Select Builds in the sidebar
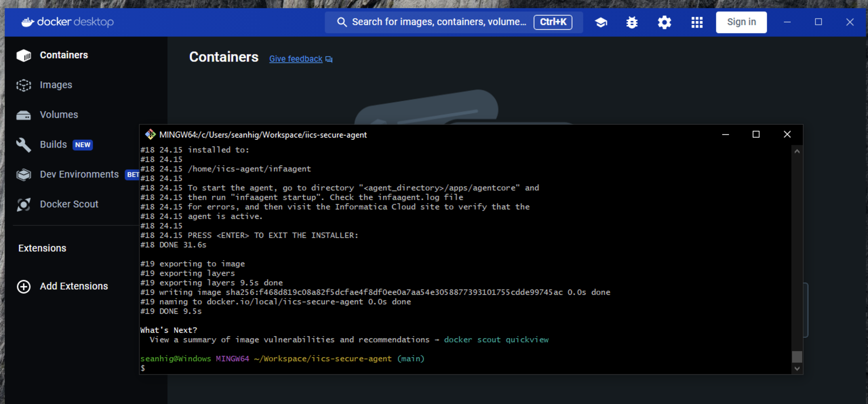The height and width of the screenshot is (404, 868). (53, 144)
